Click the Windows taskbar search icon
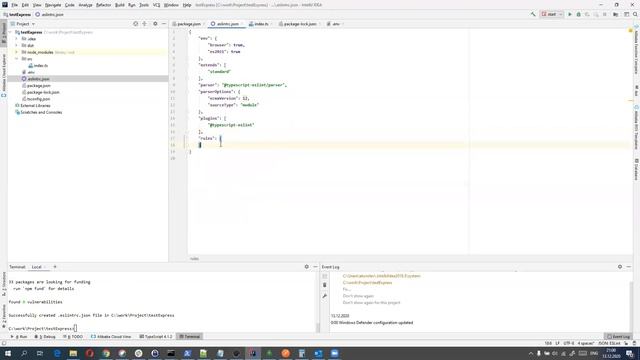 coord(24,353)
